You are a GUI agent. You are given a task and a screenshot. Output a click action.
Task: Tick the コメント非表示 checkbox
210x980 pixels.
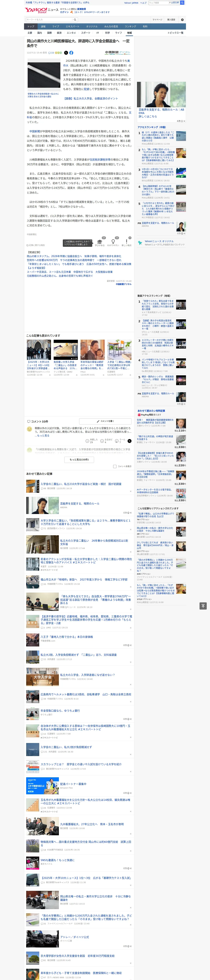coord(115,466)
